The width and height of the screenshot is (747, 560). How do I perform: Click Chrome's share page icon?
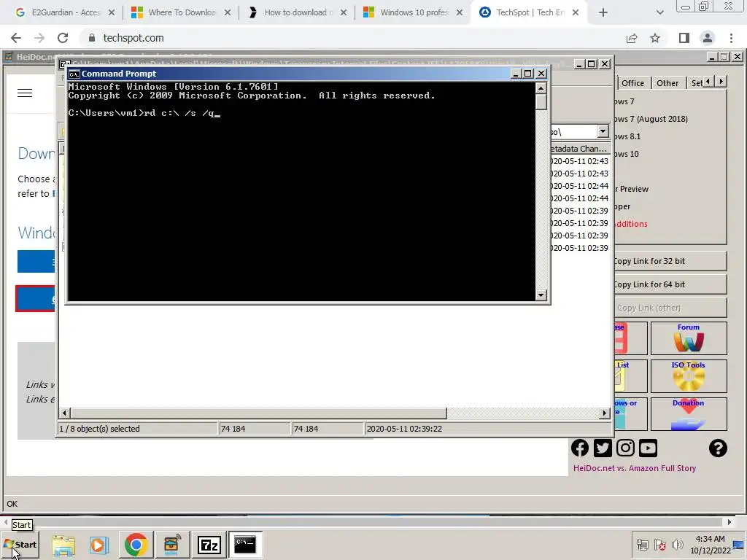coord(632,38)
